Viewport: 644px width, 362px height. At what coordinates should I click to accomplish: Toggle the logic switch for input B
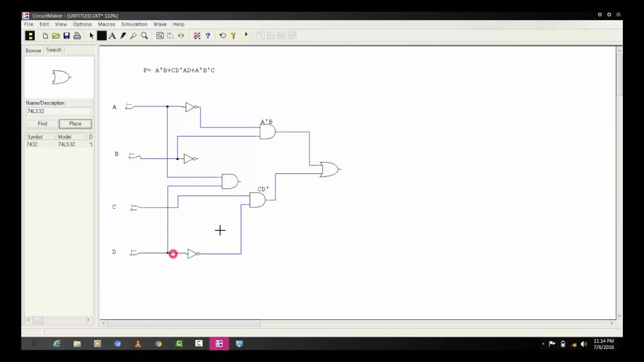pos(133,156)
